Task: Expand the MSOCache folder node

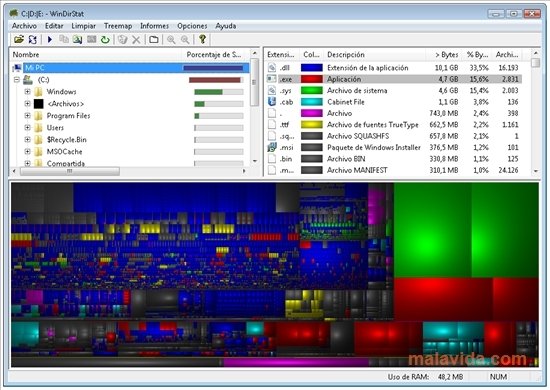Action: pos(27,152)
